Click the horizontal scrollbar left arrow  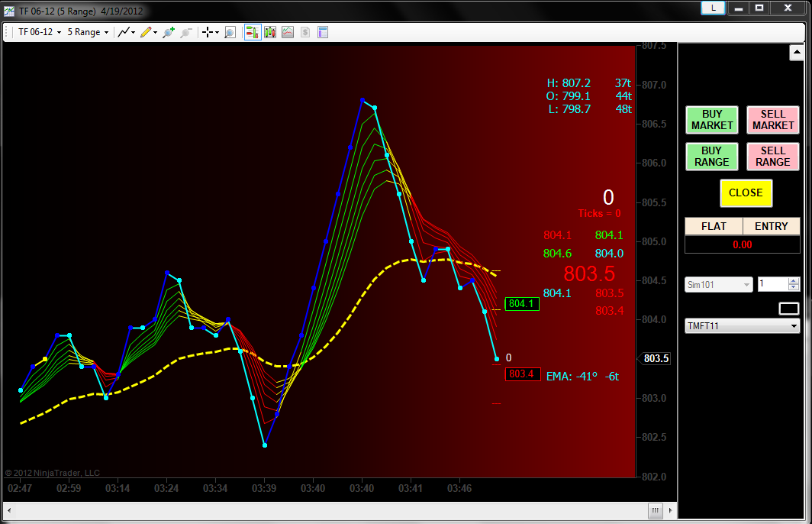click(x=9, y=510)
